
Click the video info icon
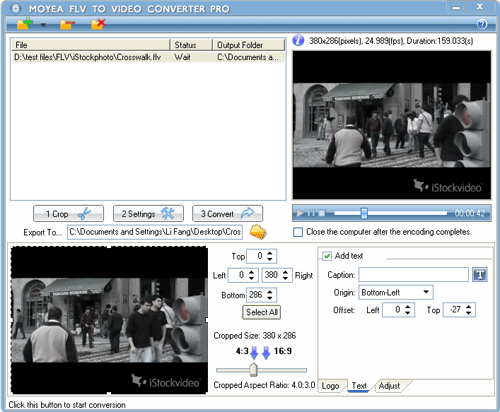[298, 40]
